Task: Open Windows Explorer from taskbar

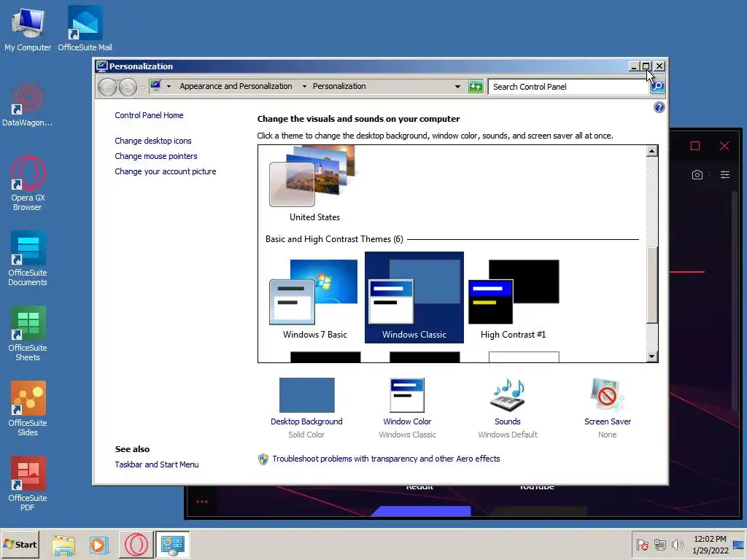Action: (x=63, y=545)
